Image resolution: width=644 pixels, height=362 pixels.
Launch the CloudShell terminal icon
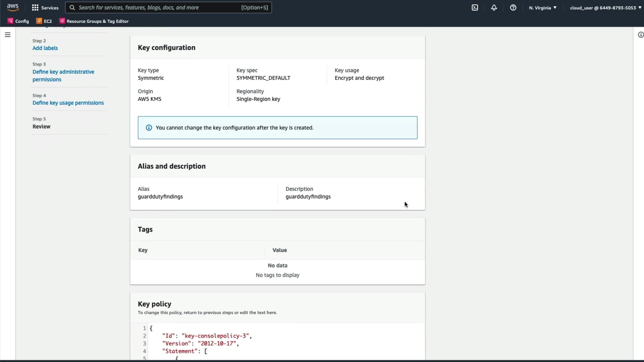point(475,7)
